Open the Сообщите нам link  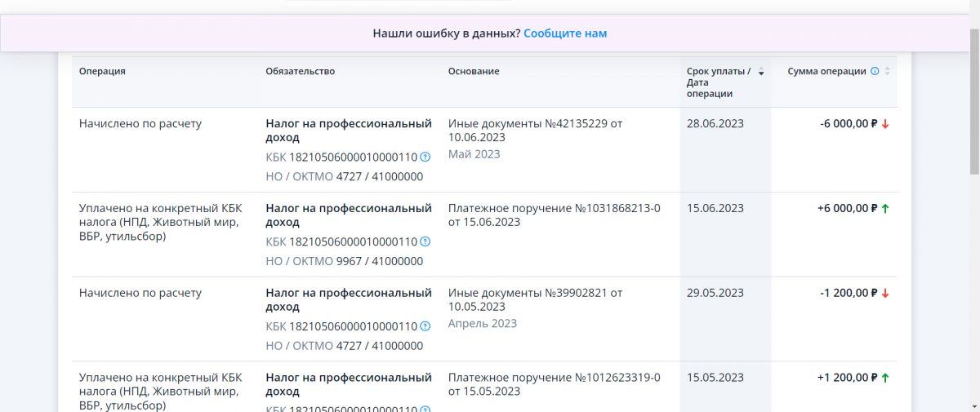pyautogui.click(x=565, y=33)
